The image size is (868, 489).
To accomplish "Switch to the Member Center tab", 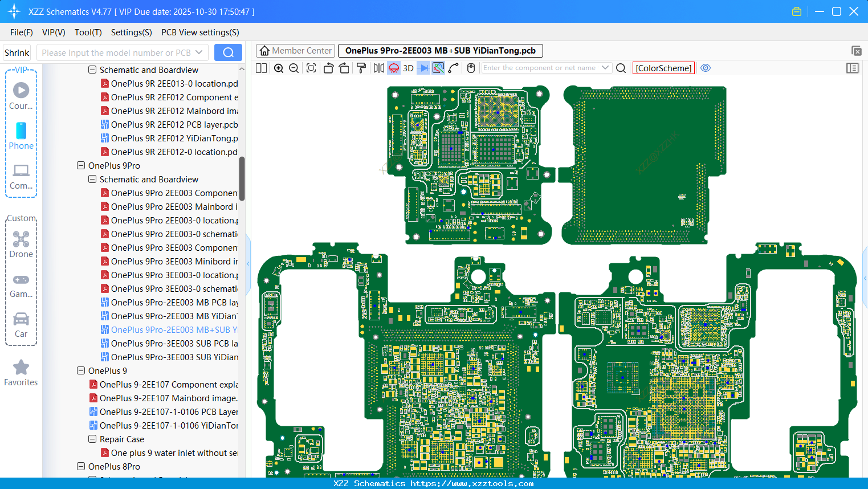I will 296,51.
